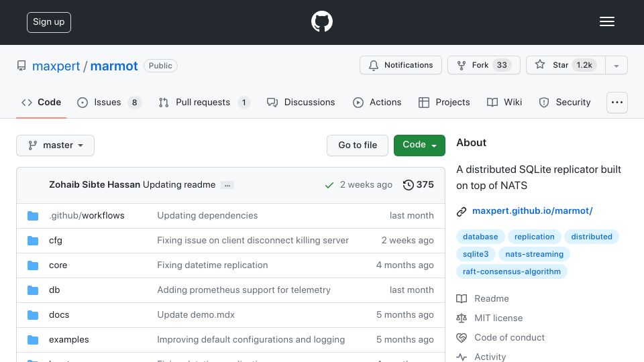Click the Readme book icon in About
The width and height of the screenshot is (644, 362).
(462, 299)
